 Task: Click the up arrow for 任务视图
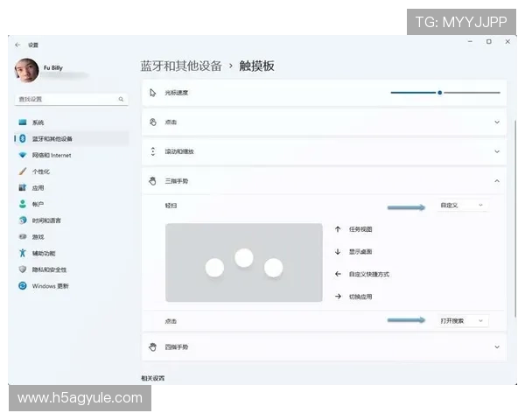point(338,229)
